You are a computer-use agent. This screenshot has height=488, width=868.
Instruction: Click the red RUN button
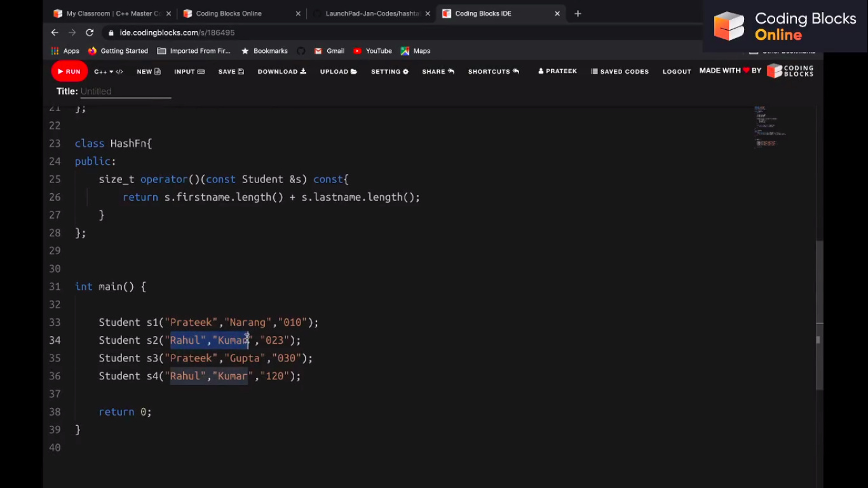tap(69, 72)
